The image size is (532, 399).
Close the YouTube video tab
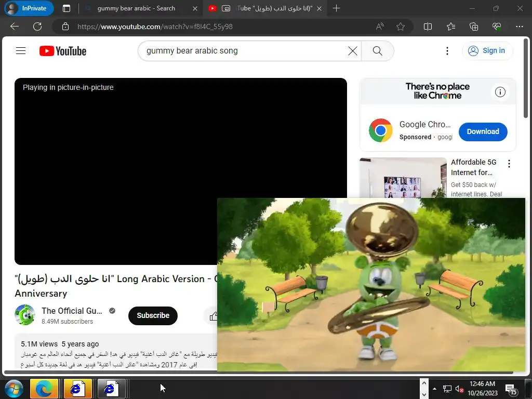pyautogui.click(x=319, y=8)
